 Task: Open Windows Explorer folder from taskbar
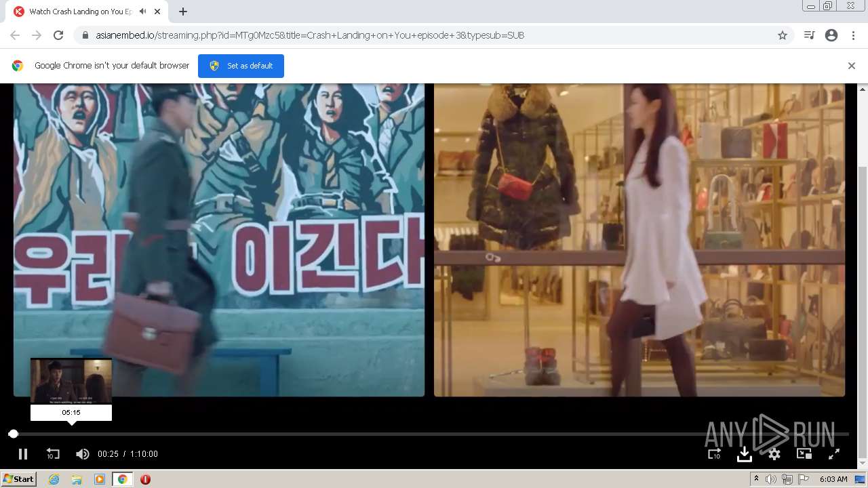(77, 479)
